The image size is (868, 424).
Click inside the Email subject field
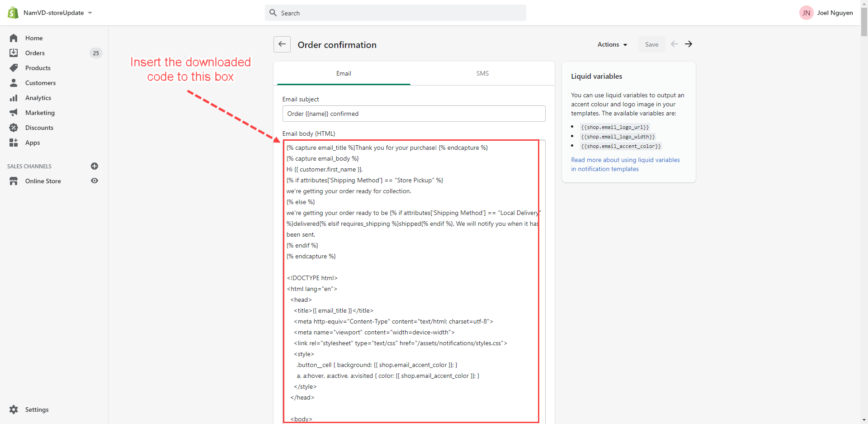click(414, 113)
